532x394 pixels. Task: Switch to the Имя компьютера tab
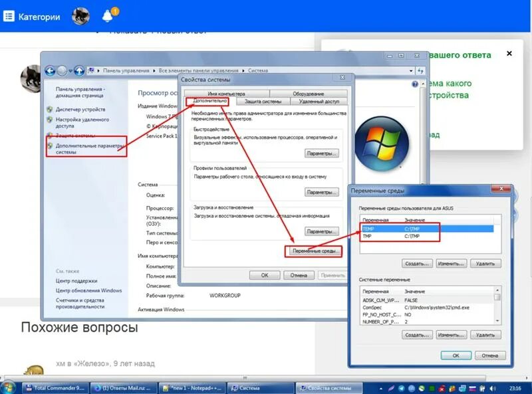pyautogui.click(x=226, y=94)
